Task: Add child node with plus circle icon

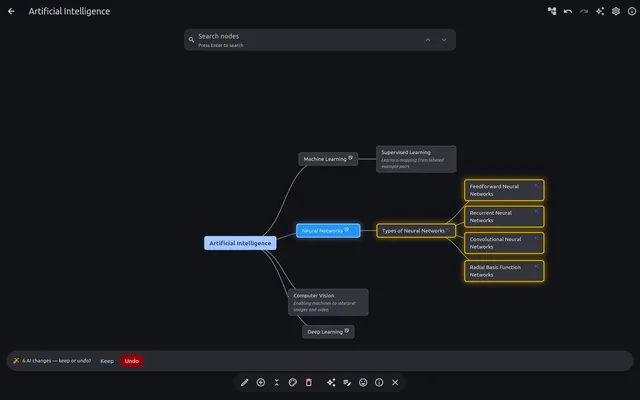Action: 260,382
